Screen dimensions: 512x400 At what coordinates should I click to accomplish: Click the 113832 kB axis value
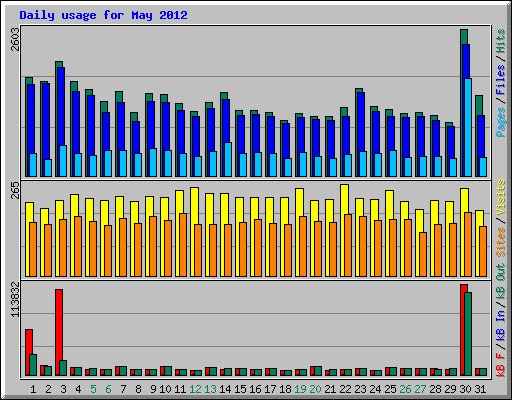tap(16, 299)
